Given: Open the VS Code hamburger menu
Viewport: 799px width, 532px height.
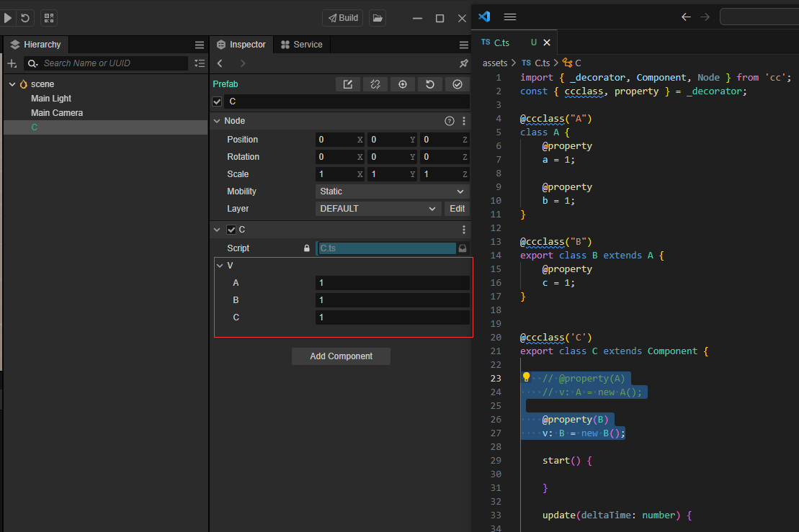Looking at the screenshot, I should point(510,17).
